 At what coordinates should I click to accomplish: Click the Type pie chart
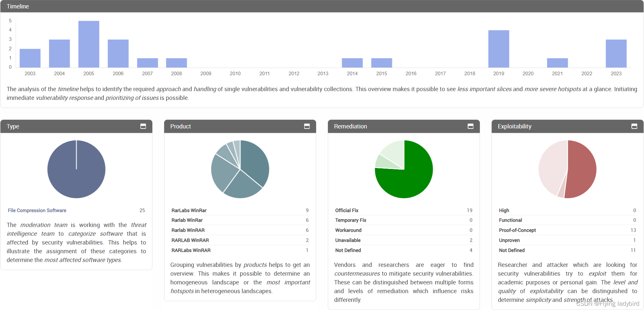77,169
